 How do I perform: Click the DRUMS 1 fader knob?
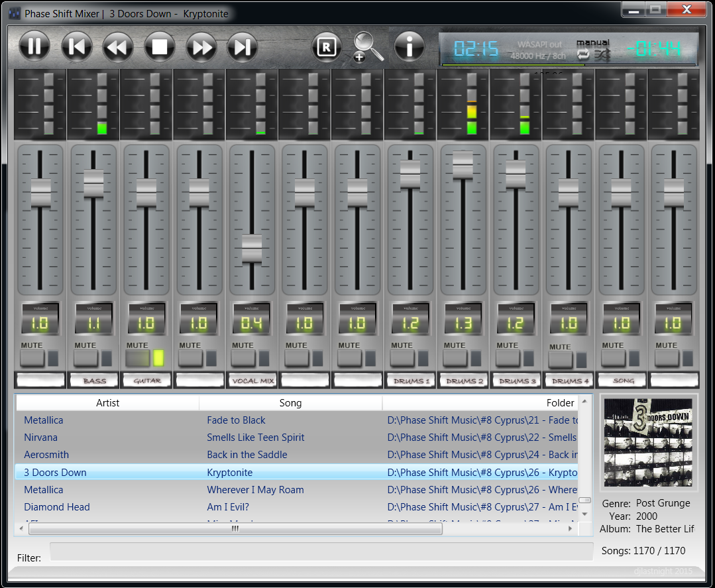[410, 174]
